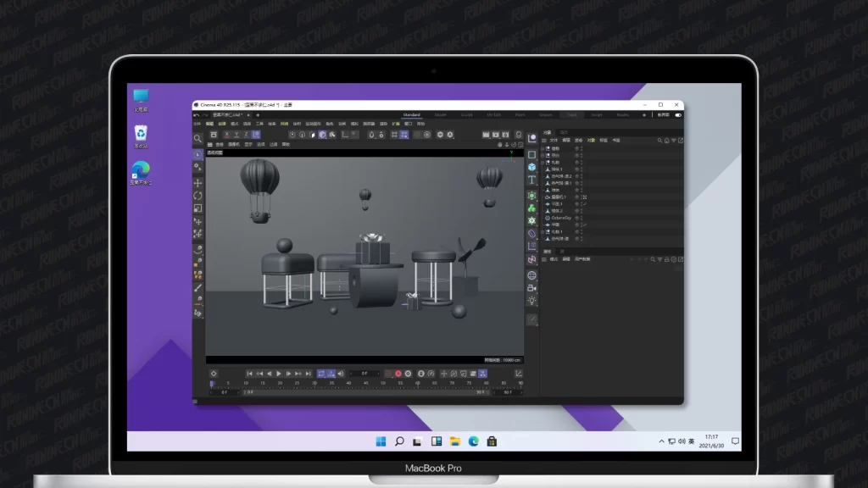The width and height of the screenshot is (868, 488).
Task: Click the Text spline tool icon
Action: click(x=532, y=180)
